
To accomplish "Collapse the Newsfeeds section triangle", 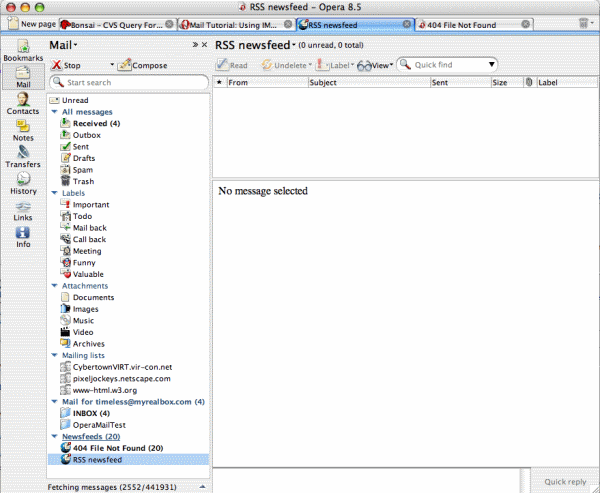I will [54, 436].
